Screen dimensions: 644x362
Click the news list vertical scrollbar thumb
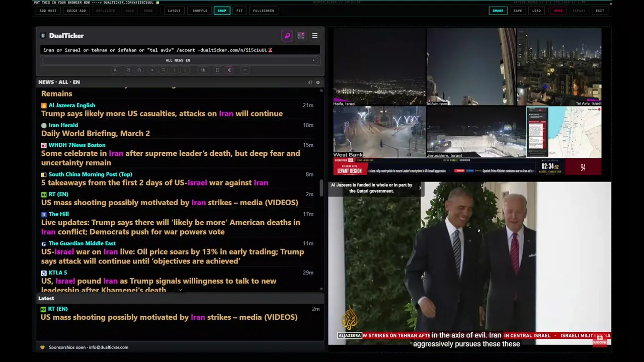click(321, 188)
